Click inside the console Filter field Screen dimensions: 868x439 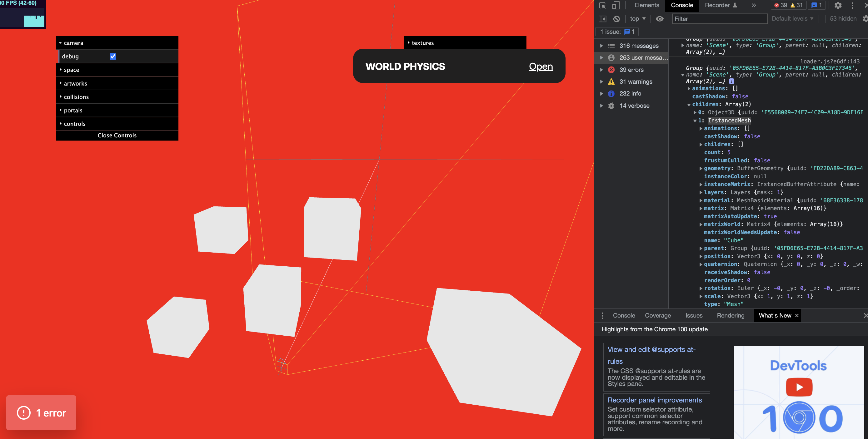click(x=719, y=19)
